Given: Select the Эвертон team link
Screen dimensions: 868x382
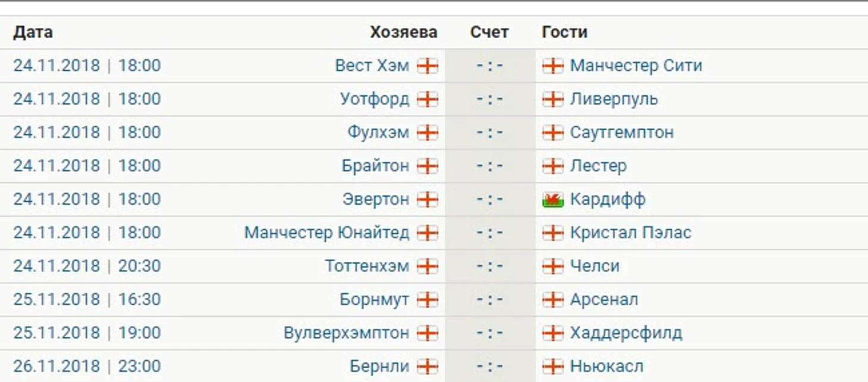Looking at the screenshot, I should pyautogui.click(x=376, y=199).
